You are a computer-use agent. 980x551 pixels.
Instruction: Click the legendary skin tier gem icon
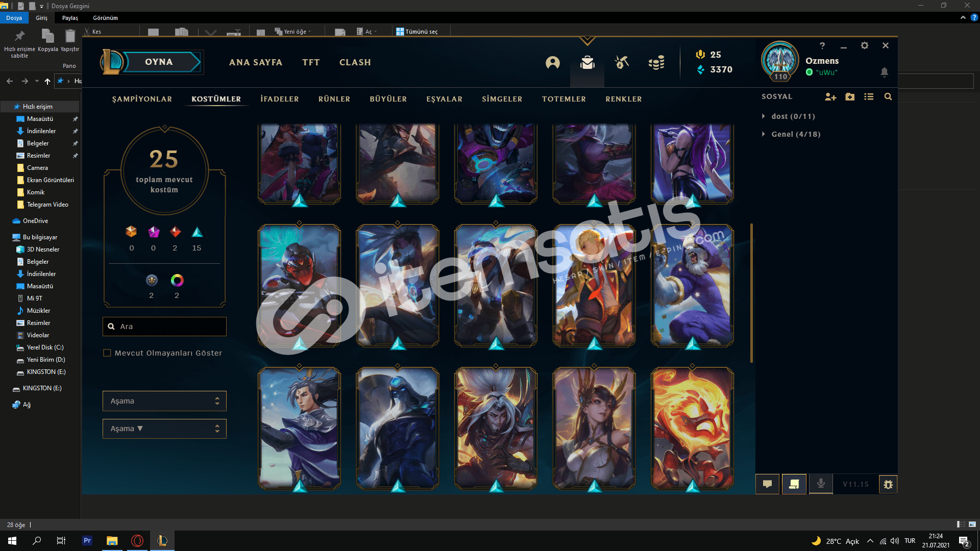point(175,232)
